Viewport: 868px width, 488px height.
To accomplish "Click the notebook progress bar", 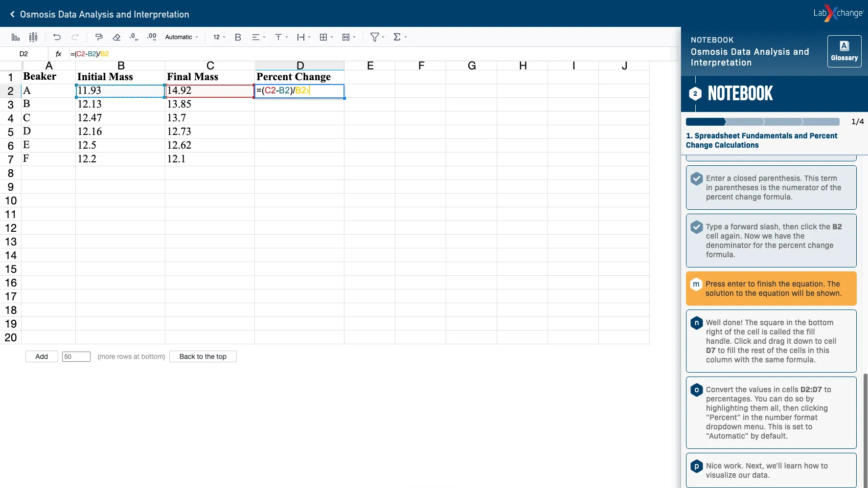I will click(x=762, y=122).
